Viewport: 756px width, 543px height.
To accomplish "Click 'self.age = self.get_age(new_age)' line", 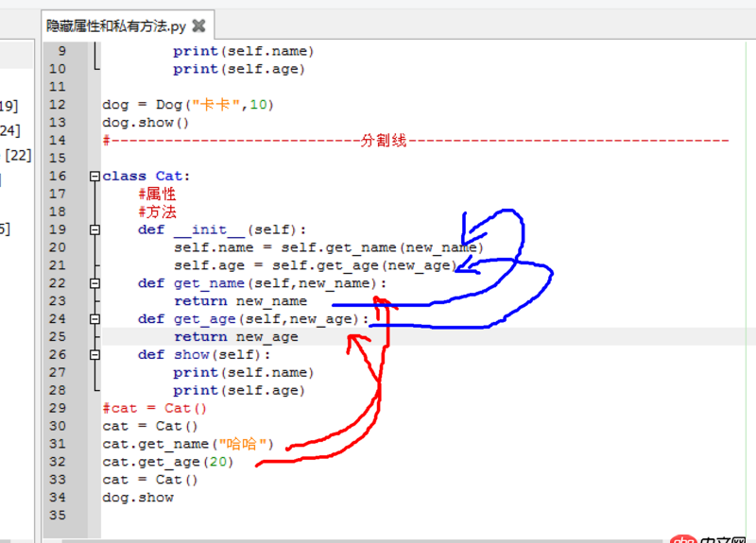I will pyautogui.click(x=316, y=265).
